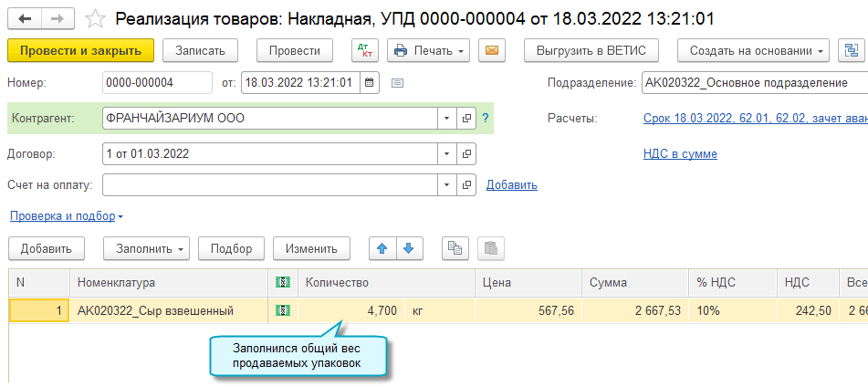Click green marking icon in Сыр взвешенный row
The height and width of the screenshot is (387, 868).
[283, 310]
